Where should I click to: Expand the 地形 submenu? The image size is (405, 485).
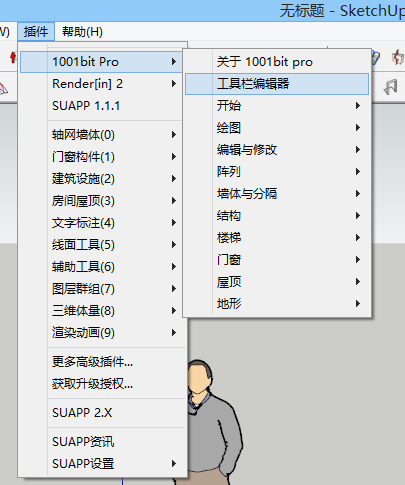[x=277, y=304]
